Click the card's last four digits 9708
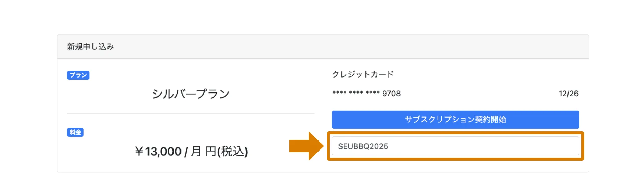644x194 pixels. [x=391, y=94]
